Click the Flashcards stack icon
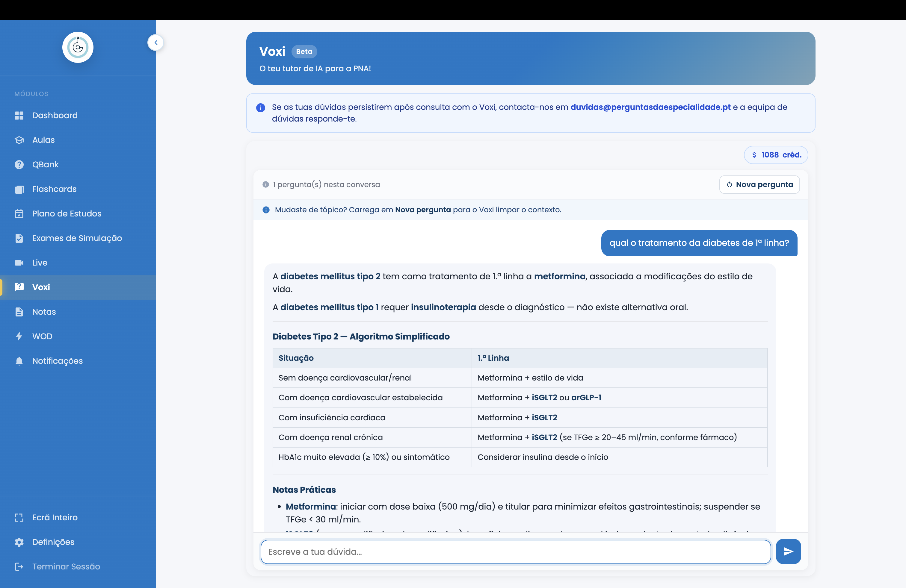 point(19,189)
